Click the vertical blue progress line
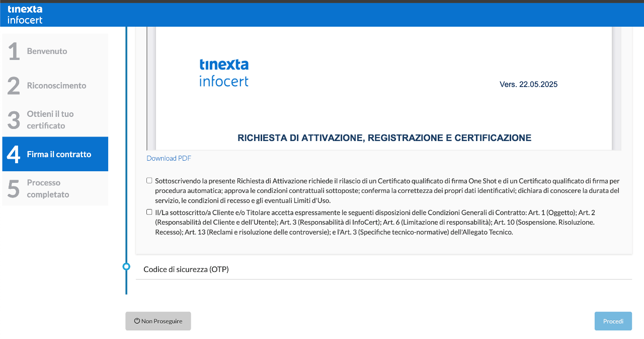Viewport: 644px width, 339px height. (126, 151)
